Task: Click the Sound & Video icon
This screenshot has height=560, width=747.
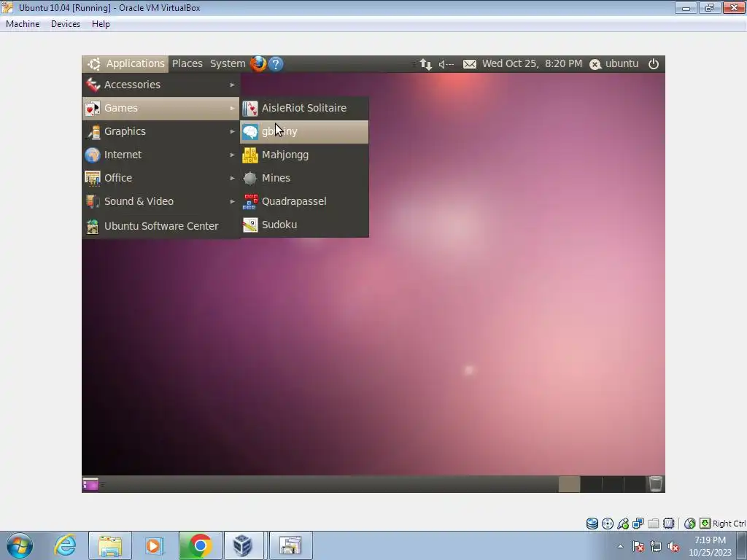Action: click(93, 201)
